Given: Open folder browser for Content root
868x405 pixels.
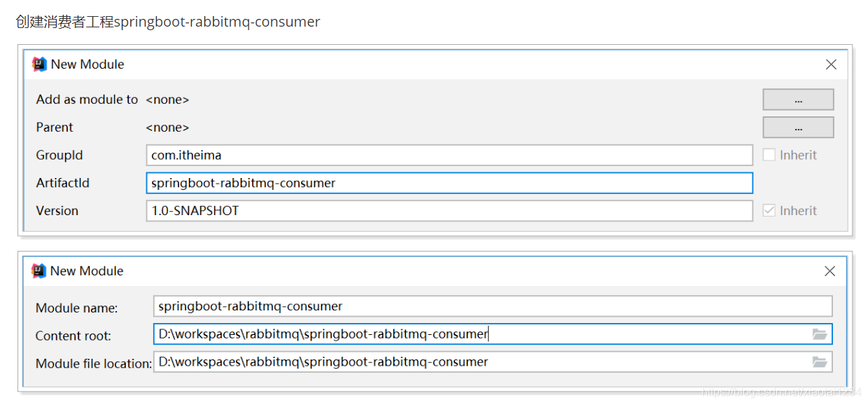Looking at the screenshot, I should tap(820, 334).
